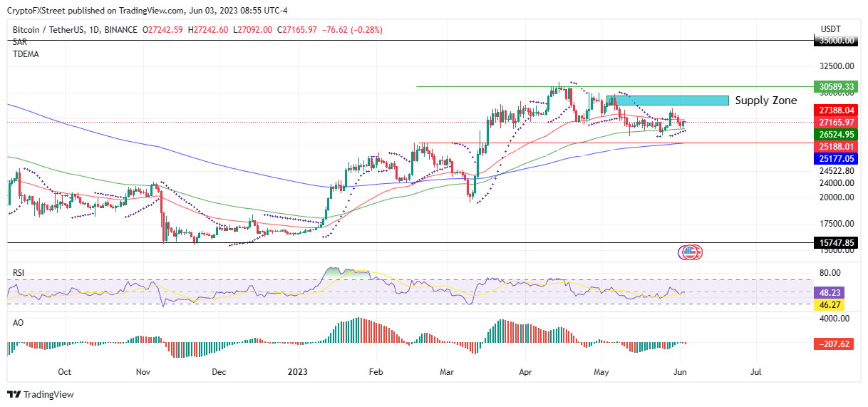
Task: Click the Jun label on time axis
Action: click(679, 371)
